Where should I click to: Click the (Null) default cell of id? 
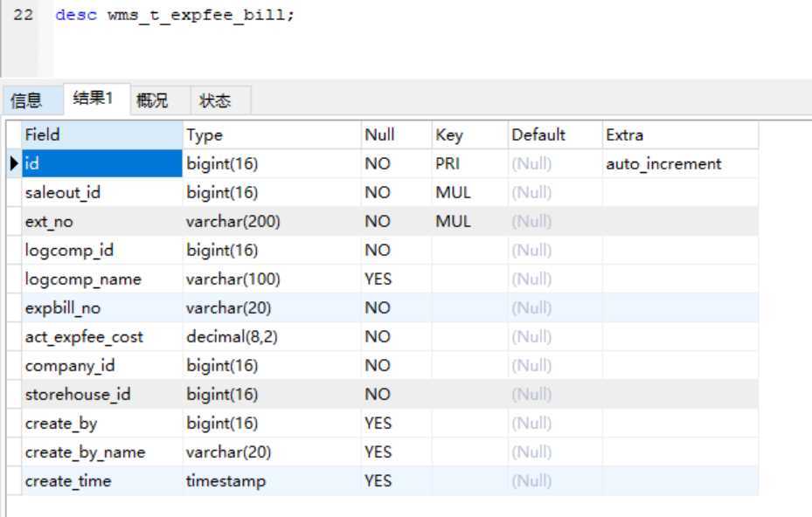(556, 163)
